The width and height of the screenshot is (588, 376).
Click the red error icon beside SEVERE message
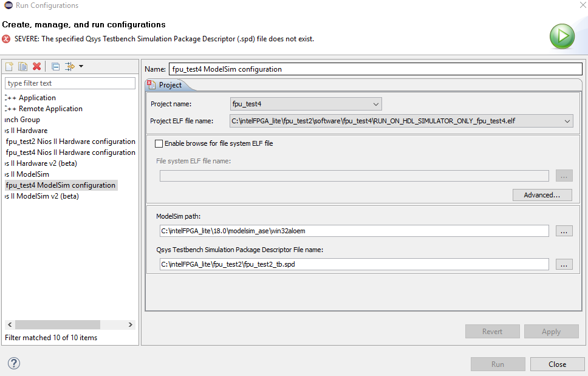[x=6, y=39]
